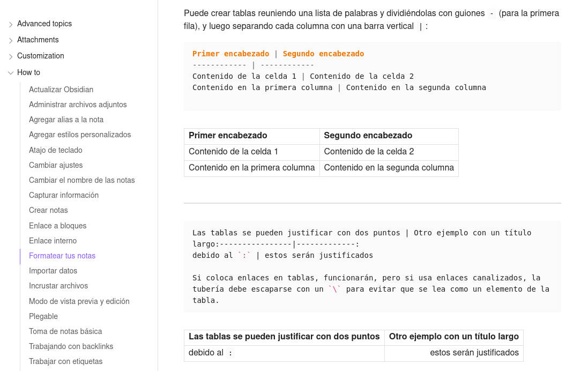Open Agregar estilos personalizados
This screenshot has width=588, height=371.
click(x=80, y=135)
